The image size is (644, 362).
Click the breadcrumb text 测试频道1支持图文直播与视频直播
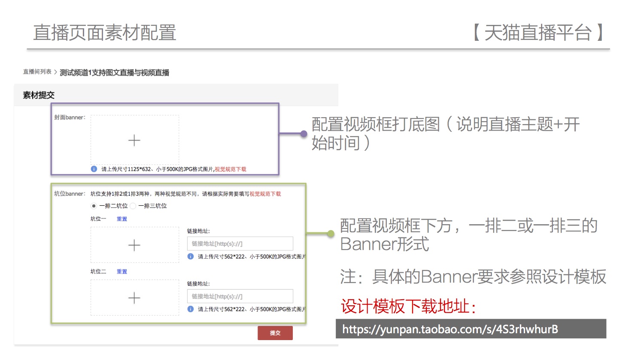click(115, 73)
